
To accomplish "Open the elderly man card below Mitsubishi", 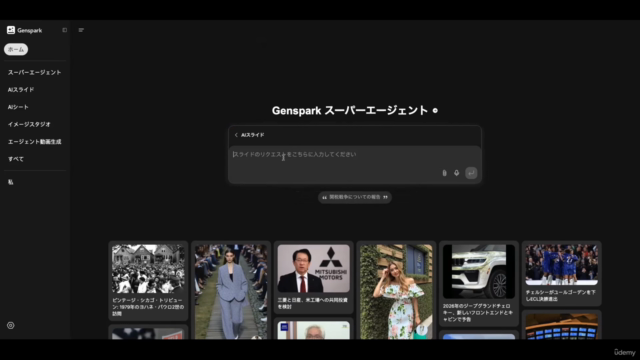I will [313, 330].
